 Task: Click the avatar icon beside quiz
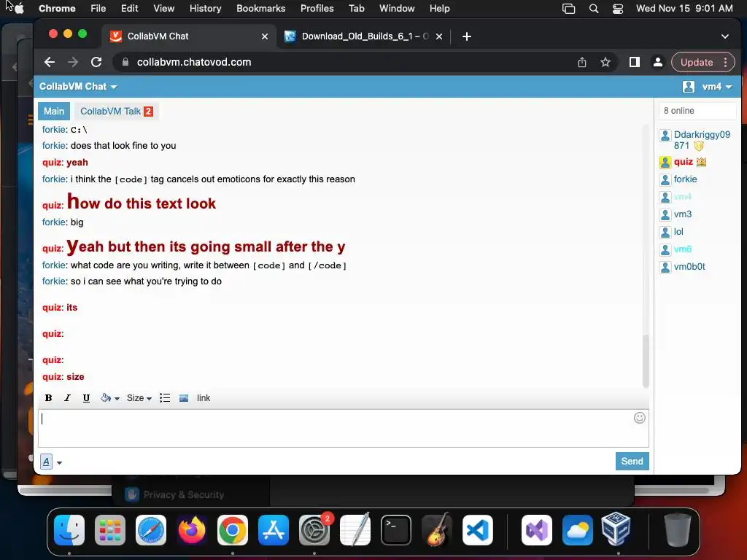pos(665,163)
